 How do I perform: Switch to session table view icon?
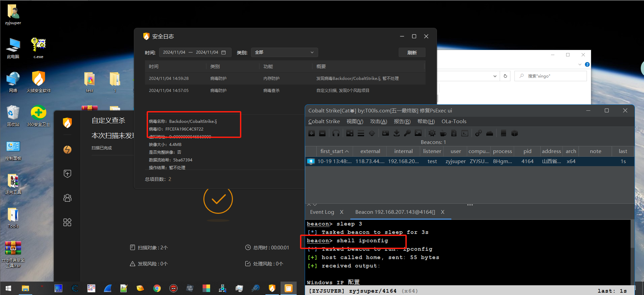click(361, 133)
